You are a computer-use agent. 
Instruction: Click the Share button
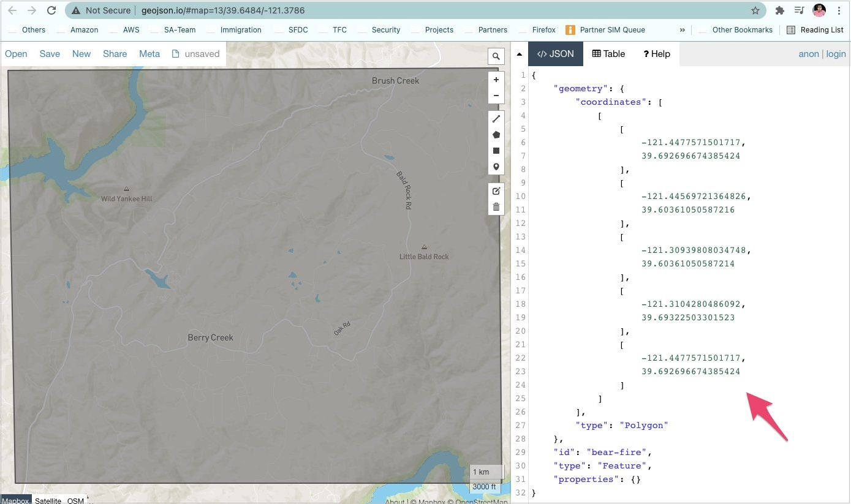[115, 54]
